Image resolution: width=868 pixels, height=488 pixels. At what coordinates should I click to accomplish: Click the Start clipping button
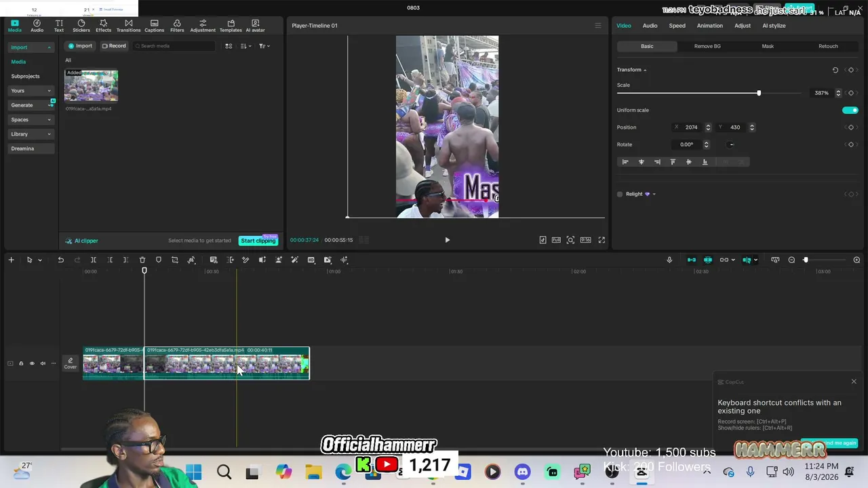[258, 241]
